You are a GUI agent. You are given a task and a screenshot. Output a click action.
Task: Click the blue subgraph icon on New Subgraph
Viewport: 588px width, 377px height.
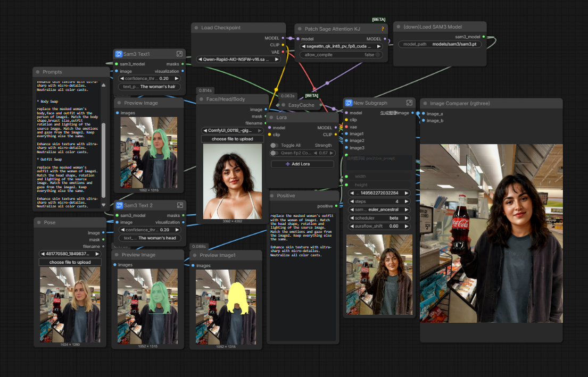point(348,103)
